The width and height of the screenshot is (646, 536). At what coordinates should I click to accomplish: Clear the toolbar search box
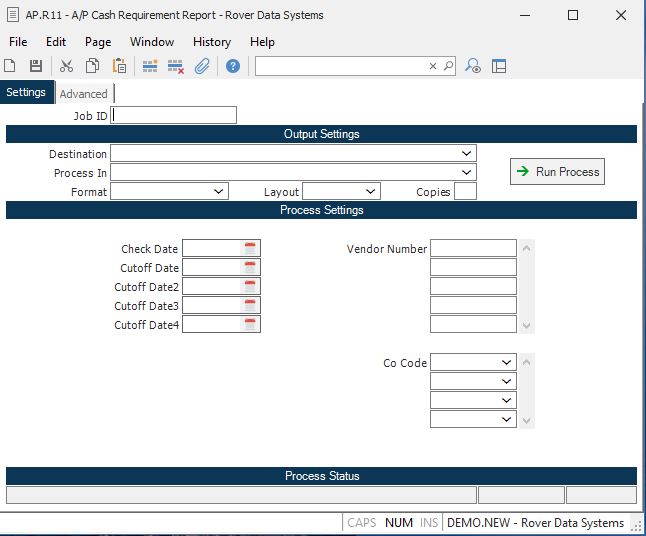pyautogui.click(x=433, y=66)
